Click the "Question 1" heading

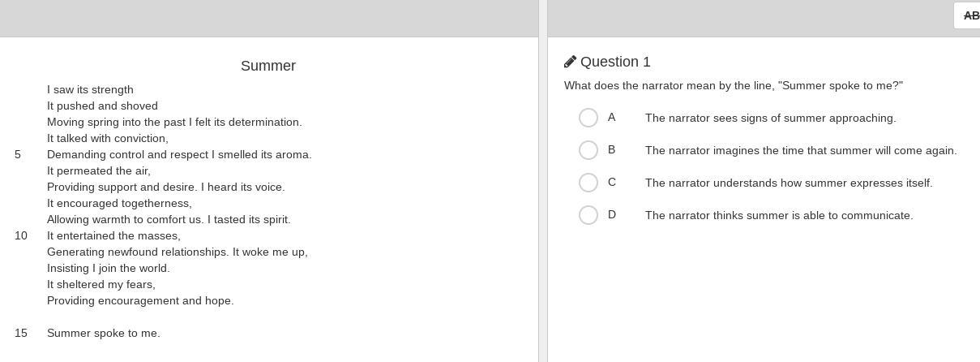coord(615,62)
